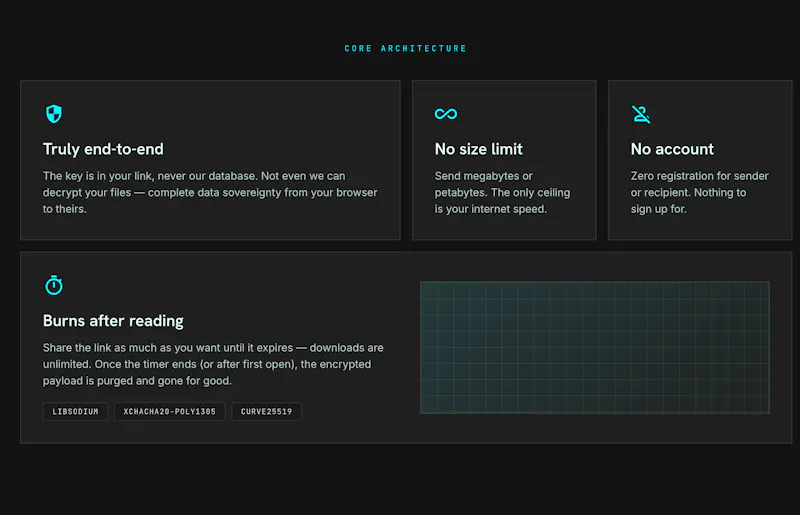The width and height of the screenshot is (800, 515).
Task: Click the "No account" title
Action: 672,149
